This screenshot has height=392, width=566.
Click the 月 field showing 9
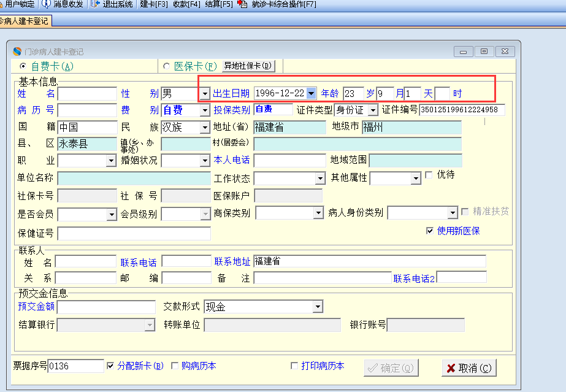(384, 94)
